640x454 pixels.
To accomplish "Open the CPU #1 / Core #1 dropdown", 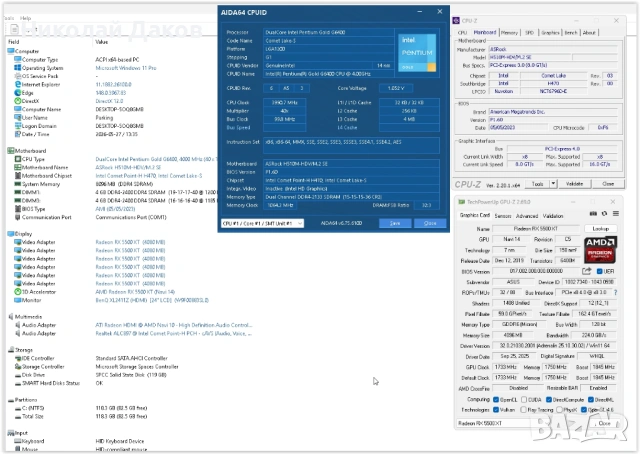I will (x=262, y=223).
